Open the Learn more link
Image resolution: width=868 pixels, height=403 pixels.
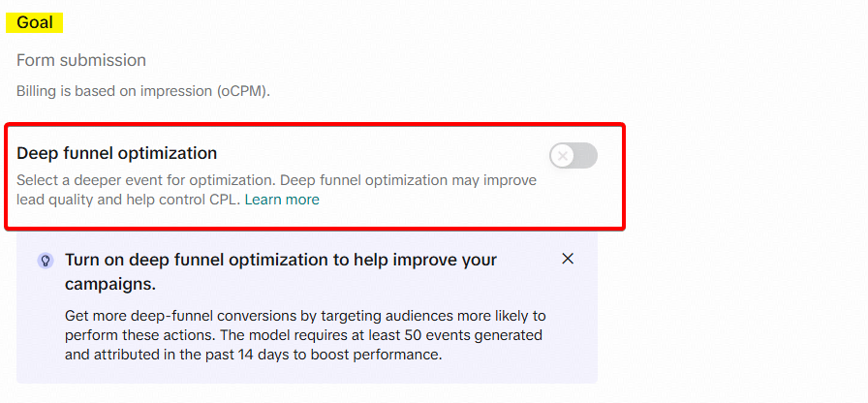pyautogui.click(x=281, y=200)
